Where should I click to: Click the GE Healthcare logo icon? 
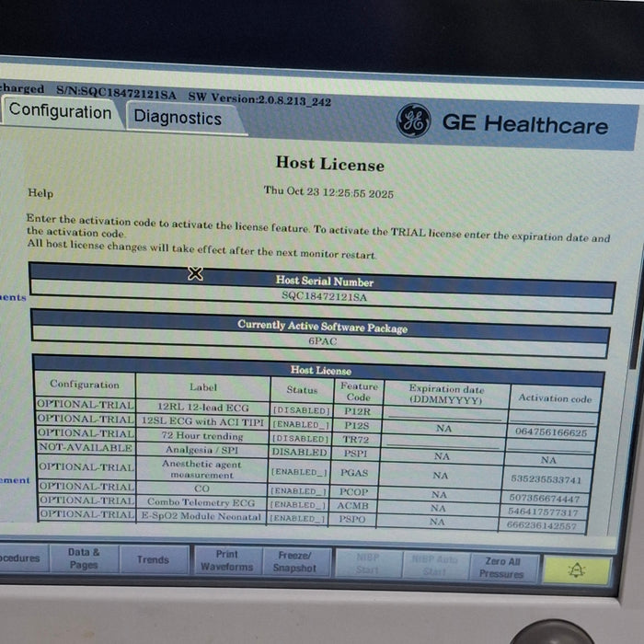(x=413, y=121)
